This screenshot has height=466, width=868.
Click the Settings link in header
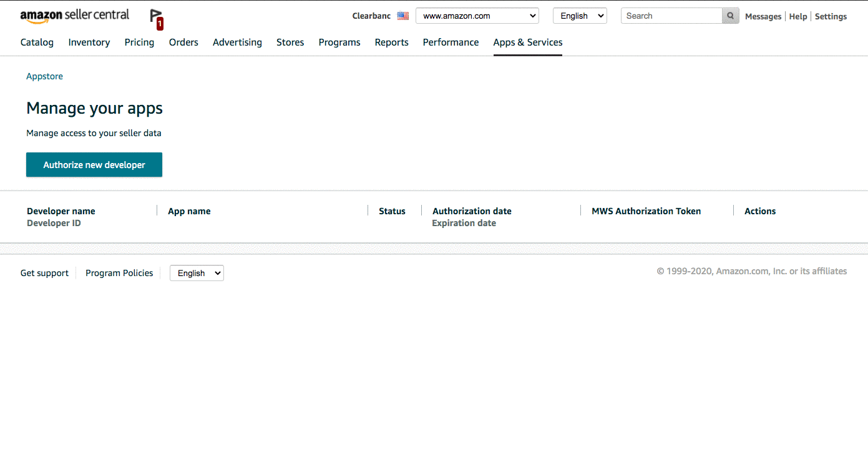coord(831,17)
